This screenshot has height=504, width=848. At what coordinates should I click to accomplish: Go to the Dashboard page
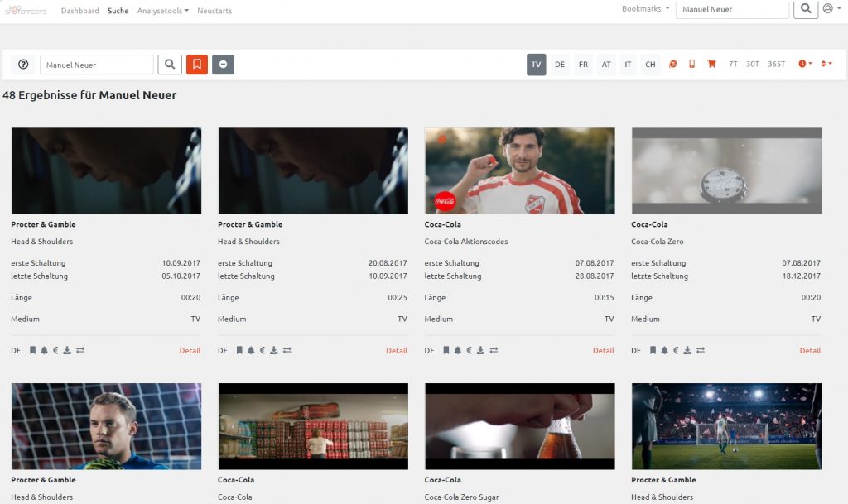80,10
